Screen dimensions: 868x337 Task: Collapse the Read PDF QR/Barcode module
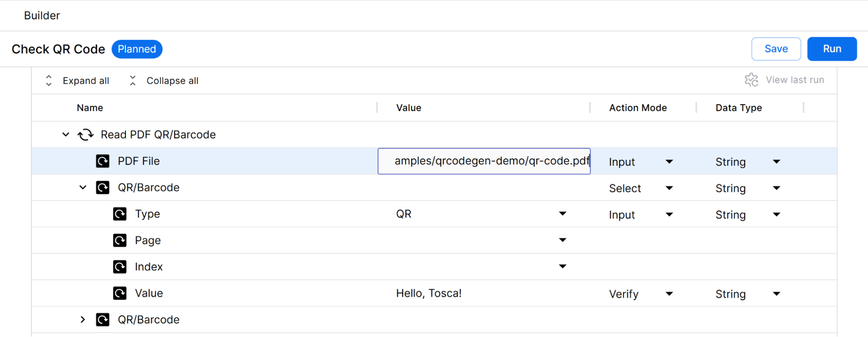(66, 135)
